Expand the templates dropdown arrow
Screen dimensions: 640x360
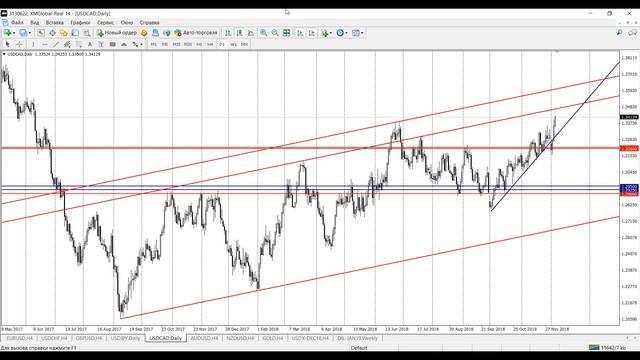(362, 33)
